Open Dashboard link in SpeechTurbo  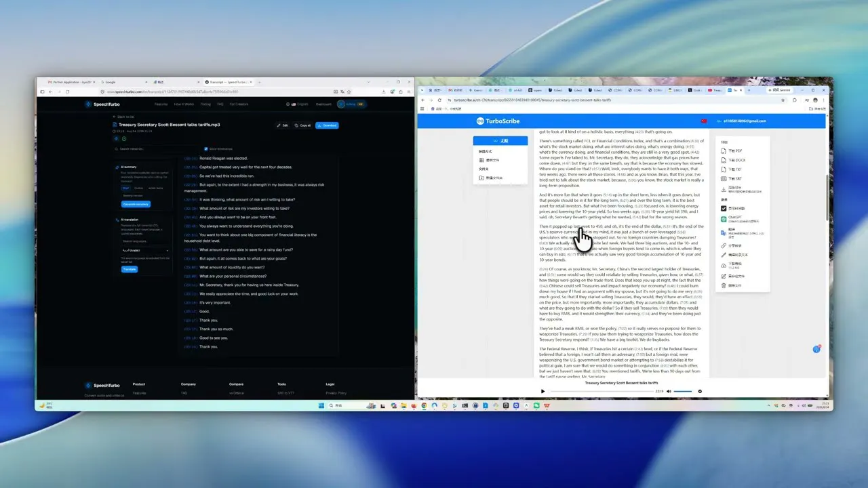[323, 104]
